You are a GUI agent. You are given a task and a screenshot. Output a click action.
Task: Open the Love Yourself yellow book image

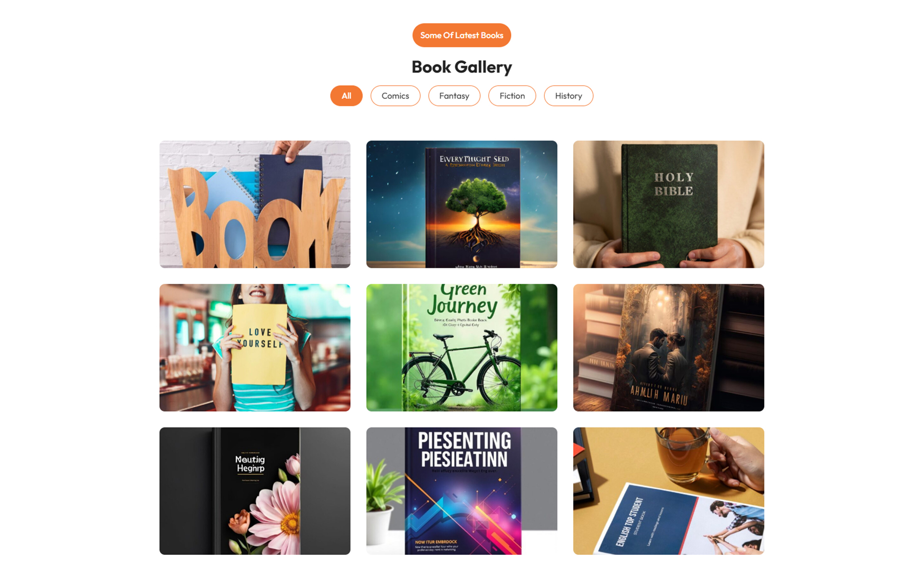click(x=255, y=347)
